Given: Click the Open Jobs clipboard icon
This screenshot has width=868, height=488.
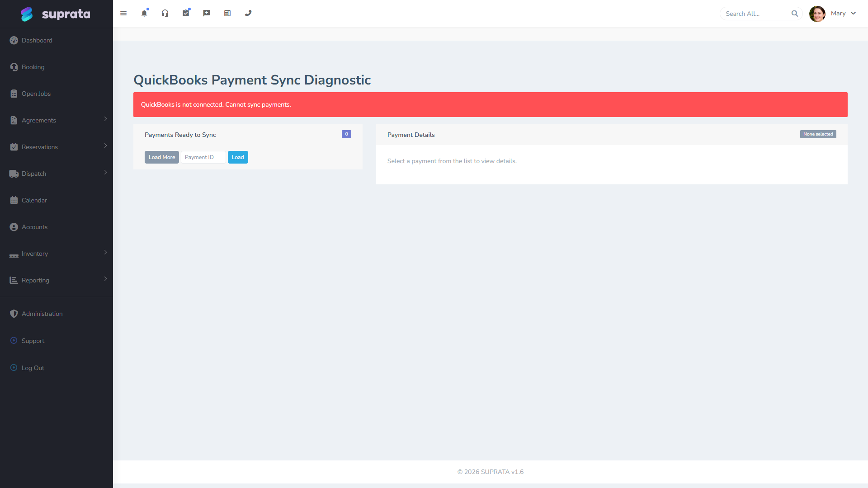Looking at the screenshot, I should pyautogui.click(x=14, y=94).
